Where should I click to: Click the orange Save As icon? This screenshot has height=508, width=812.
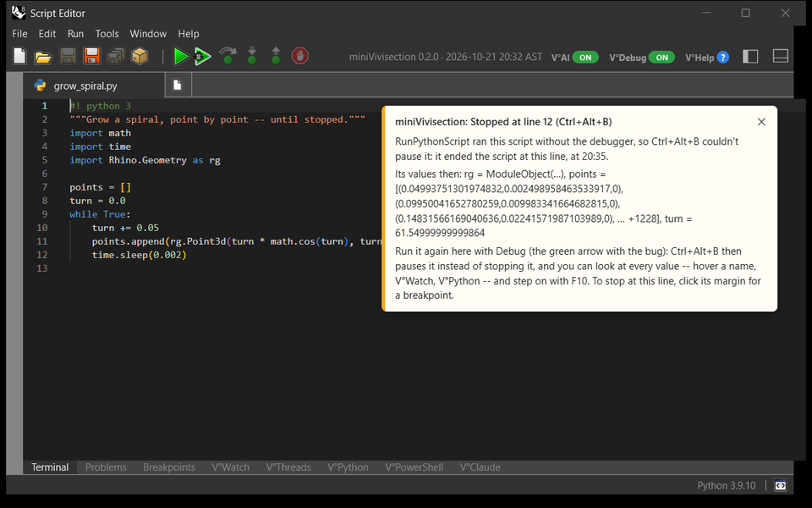[x=91, y=56]
